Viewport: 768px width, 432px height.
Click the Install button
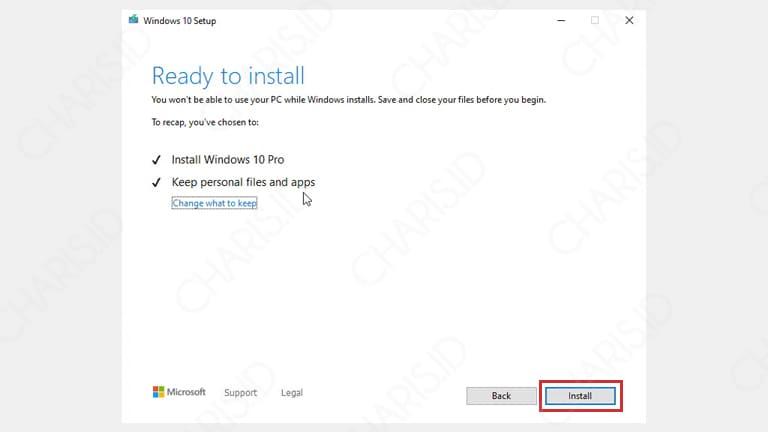pyautogui.click(x=580, y=396)
